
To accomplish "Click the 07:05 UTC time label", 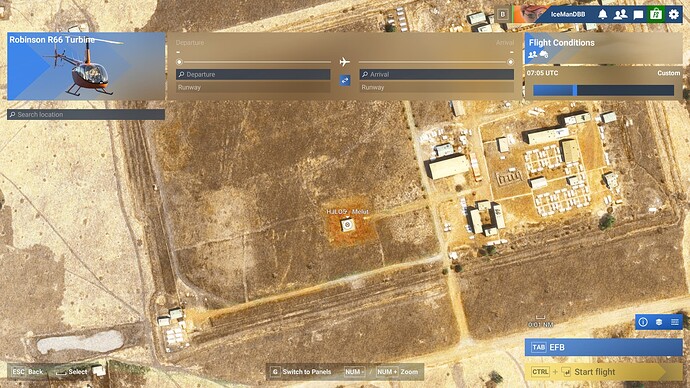I will (x=542, y=73).
